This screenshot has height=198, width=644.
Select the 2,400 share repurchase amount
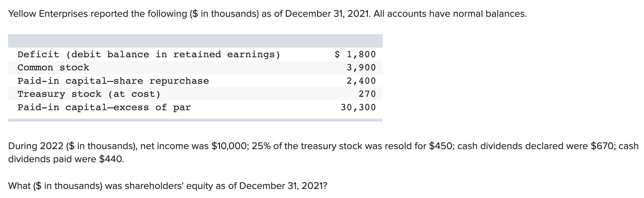(x=361, y=81)
